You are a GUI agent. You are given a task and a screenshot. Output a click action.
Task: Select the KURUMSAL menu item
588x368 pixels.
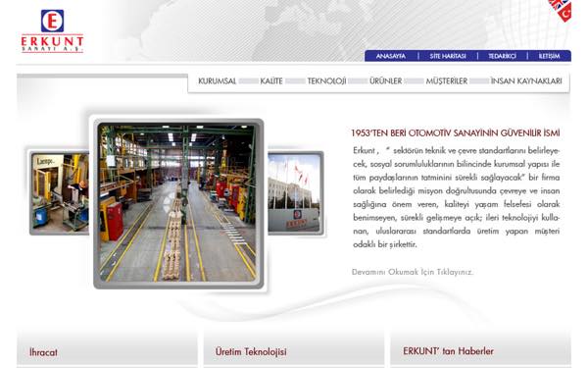pyautogui.click(x=218, y=81)
